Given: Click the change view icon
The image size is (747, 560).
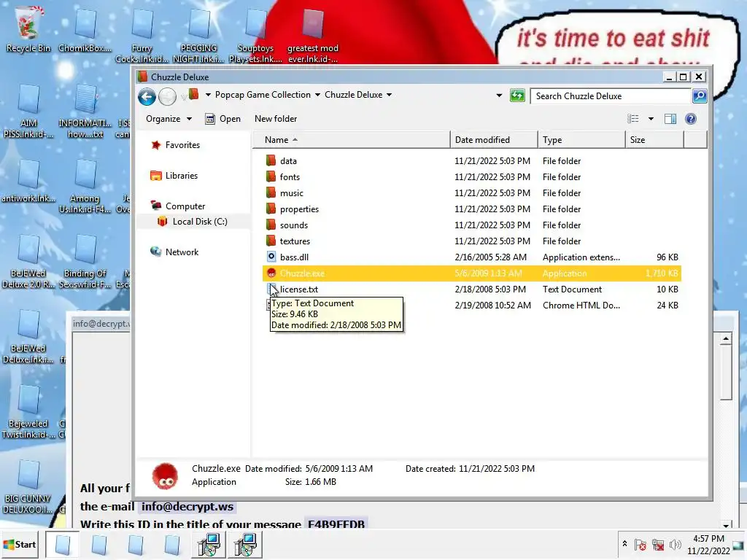Looking at the screenshot, I should point(632,119).
